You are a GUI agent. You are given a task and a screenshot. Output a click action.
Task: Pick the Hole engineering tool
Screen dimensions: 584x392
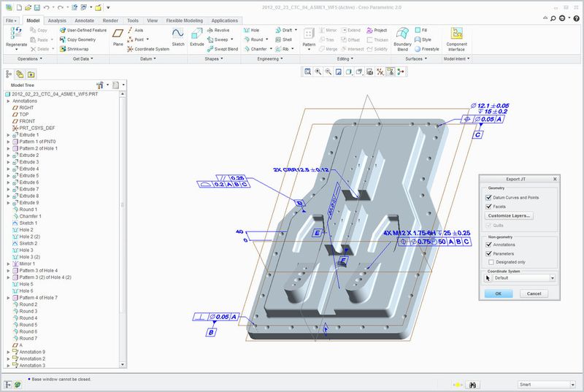(x=251, y=30)
